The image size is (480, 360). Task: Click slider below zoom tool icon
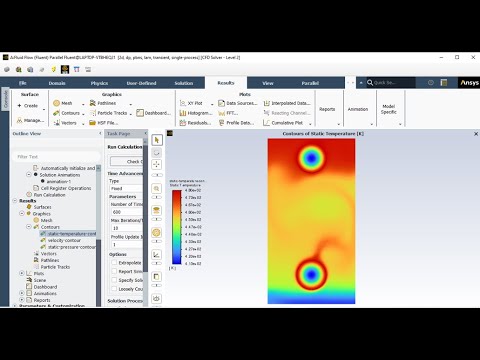pyautogui.click(x=157, y=197)
